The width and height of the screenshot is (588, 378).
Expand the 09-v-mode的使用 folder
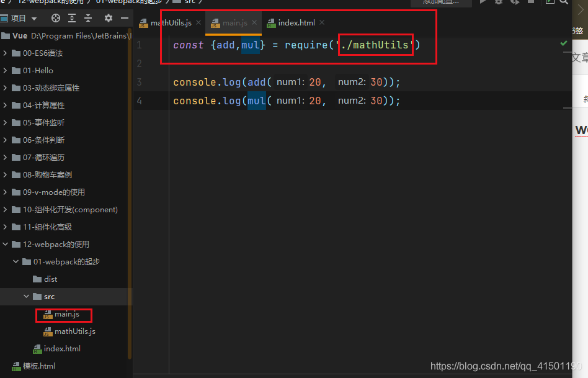(x=5, y=192)
